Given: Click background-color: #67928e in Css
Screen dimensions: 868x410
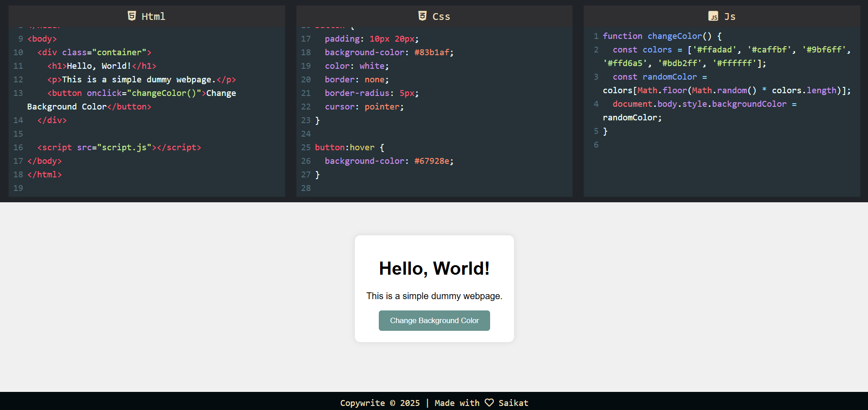Looking at the screenshot, I should click(389, 161).
